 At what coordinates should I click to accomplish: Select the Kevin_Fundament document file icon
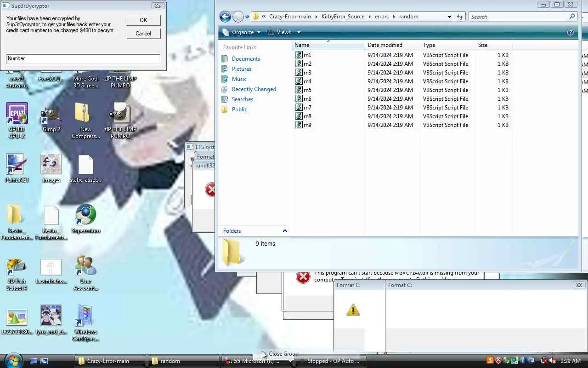(51, 222)
